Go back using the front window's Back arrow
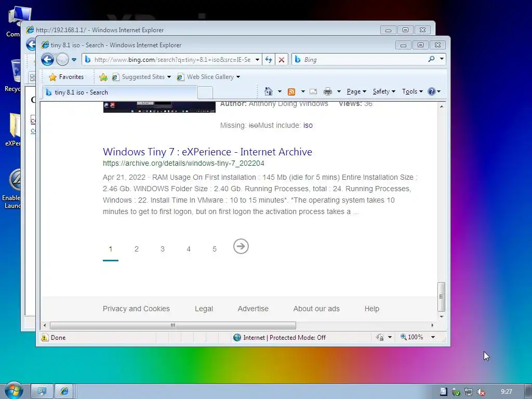 click(x=47, y=60)
